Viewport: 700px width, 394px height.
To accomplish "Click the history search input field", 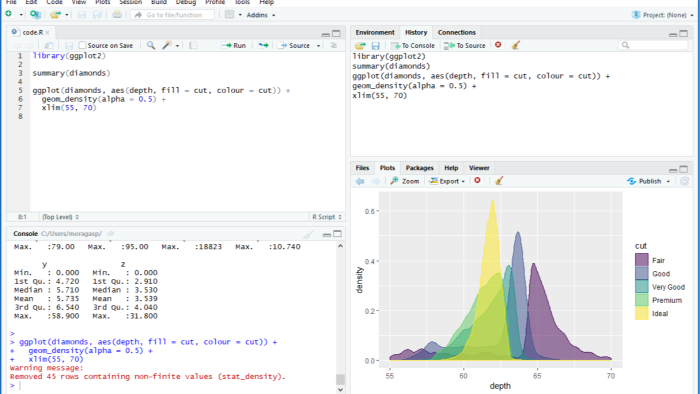I will tap(653, 45).
